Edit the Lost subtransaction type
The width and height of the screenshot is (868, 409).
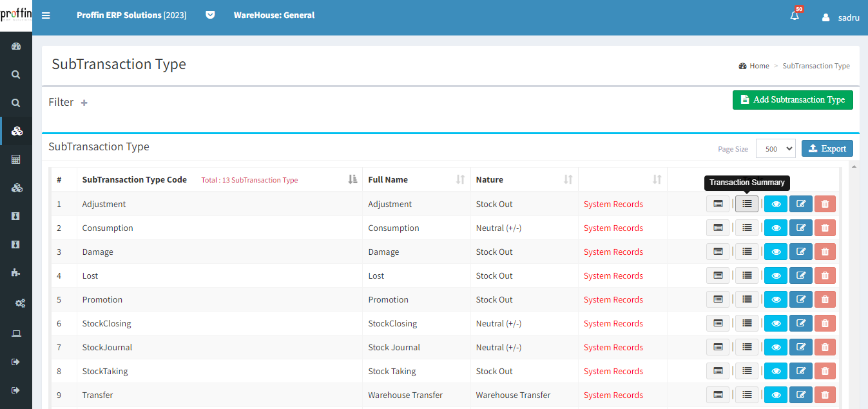click(800, 275)
